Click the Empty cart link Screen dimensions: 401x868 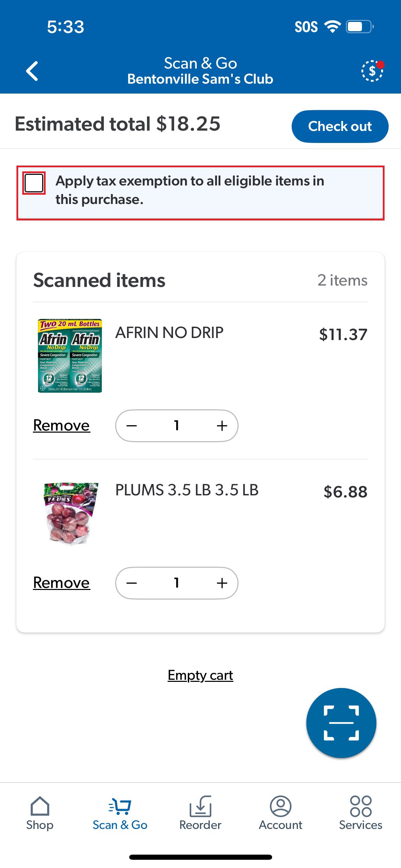tap(200, 675)
